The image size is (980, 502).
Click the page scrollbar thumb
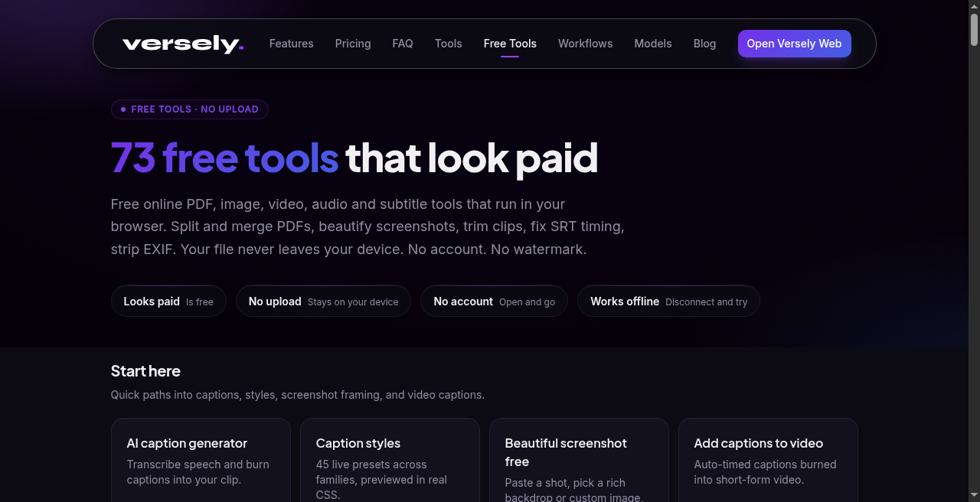click(974, 29)
